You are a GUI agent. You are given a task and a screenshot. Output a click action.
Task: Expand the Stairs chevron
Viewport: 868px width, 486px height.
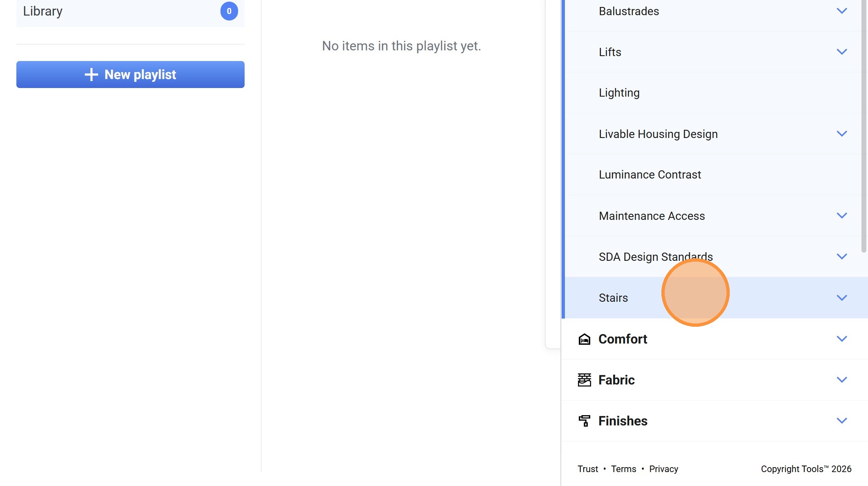coord(841,298)
